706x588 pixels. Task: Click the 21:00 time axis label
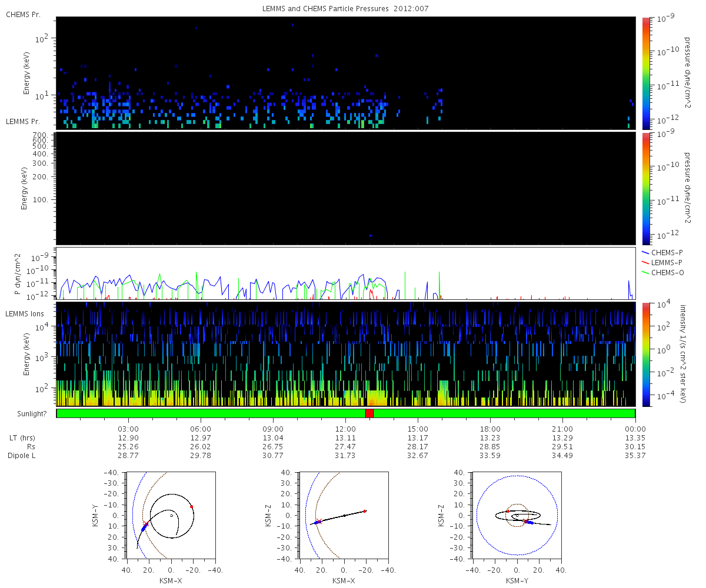(x=562, y=429)
